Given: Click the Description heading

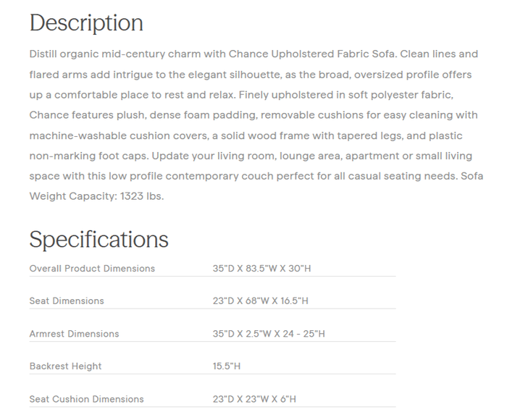Looking at the screenshot, I should tap(86, 23).
